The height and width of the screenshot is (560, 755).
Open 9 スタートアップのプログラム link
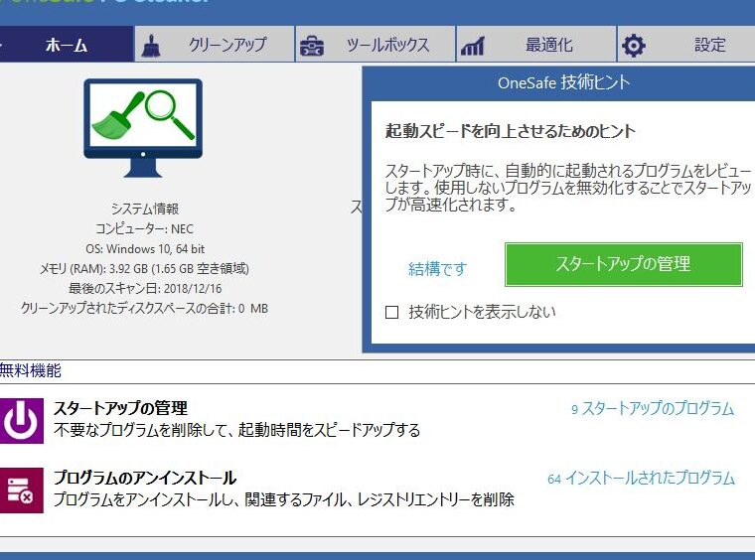pos(652,408)
